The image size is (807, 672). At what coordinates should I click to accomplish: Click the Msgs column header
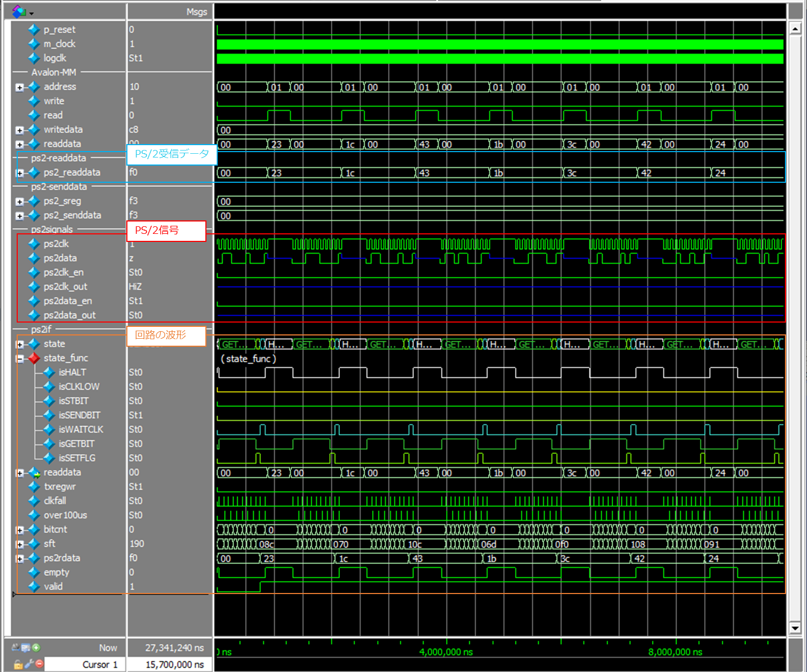pyautogui.click(x=196, y=12)
